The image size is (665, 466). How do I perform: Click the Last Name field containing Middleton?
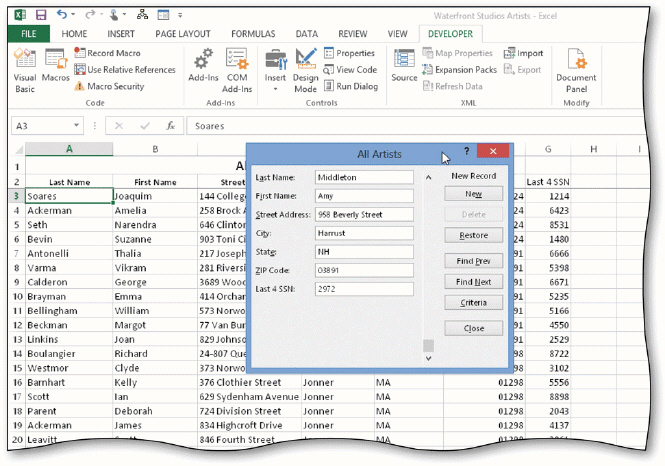tap(364, 177)
